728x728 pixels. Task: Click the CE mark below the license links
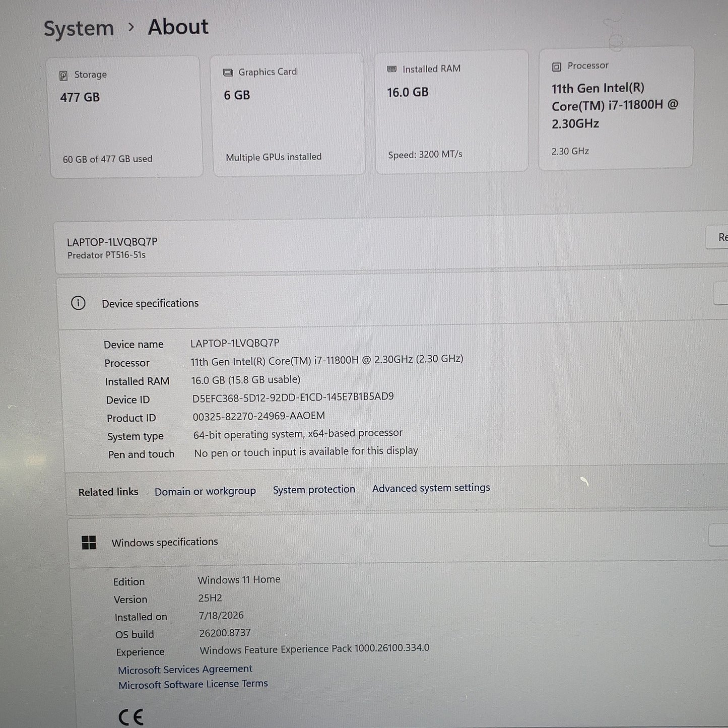pos(131,717)
